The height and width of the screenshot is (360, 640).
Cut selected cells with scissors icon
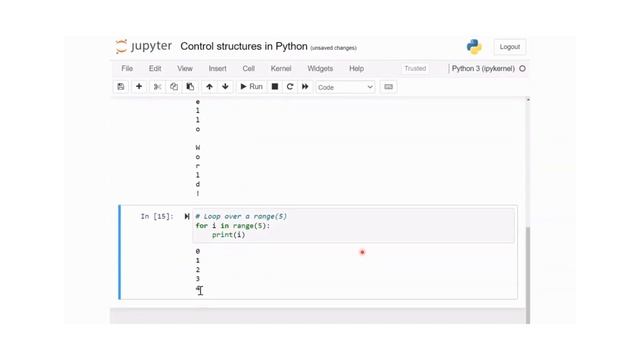(157, 87)
